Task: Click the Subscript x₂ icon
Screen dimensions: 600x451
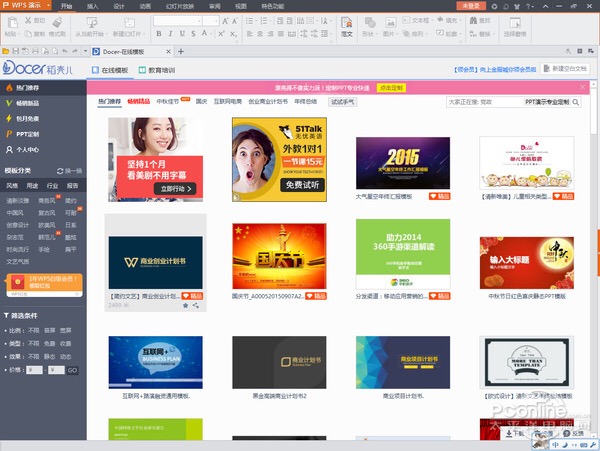Action: 233,34
